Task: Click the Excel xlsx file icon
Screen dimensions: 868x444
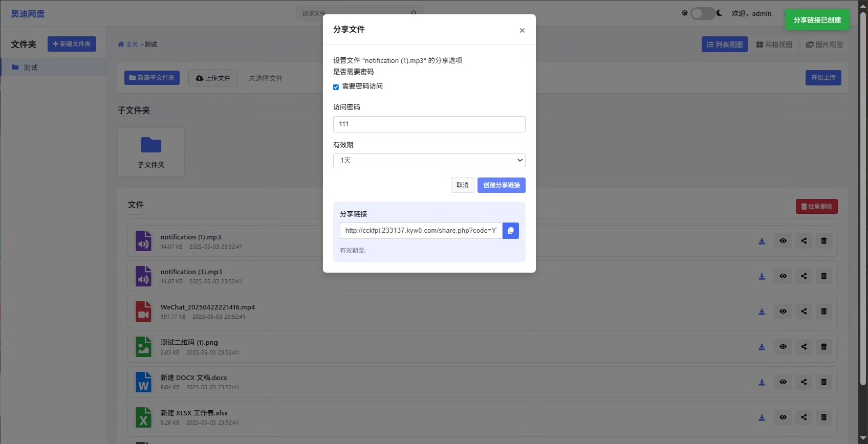Action: [143, 417]
